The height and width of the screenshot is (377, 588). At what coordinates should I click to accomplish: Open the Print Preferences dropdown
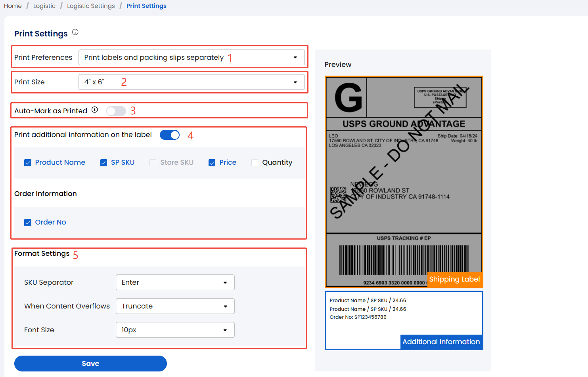click(x=192, y=57)
